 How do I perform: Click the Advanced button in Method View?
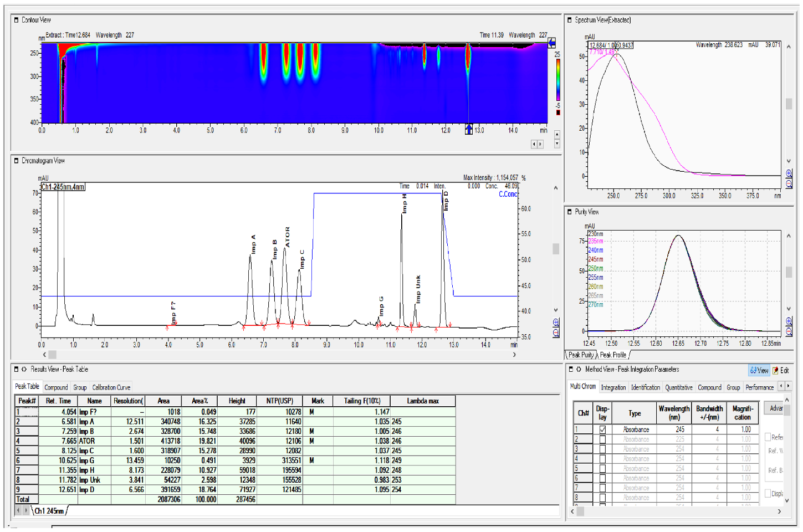coord(776,408)
